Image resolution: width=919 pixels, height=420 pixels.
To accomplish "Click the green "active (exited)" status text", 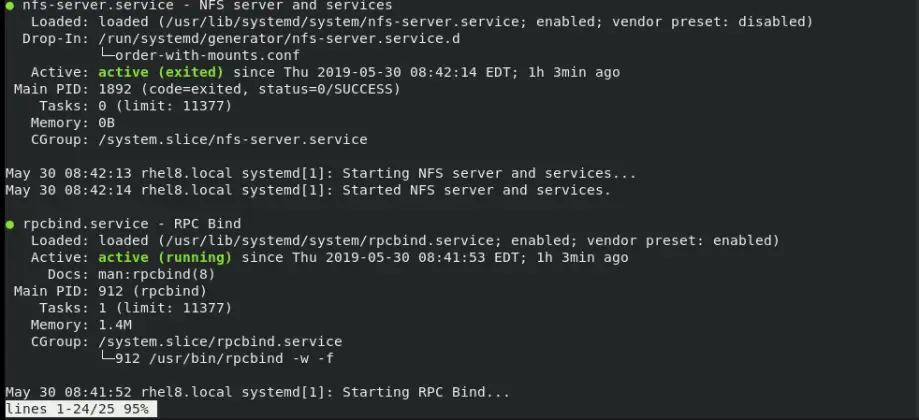I will point(165,72).
